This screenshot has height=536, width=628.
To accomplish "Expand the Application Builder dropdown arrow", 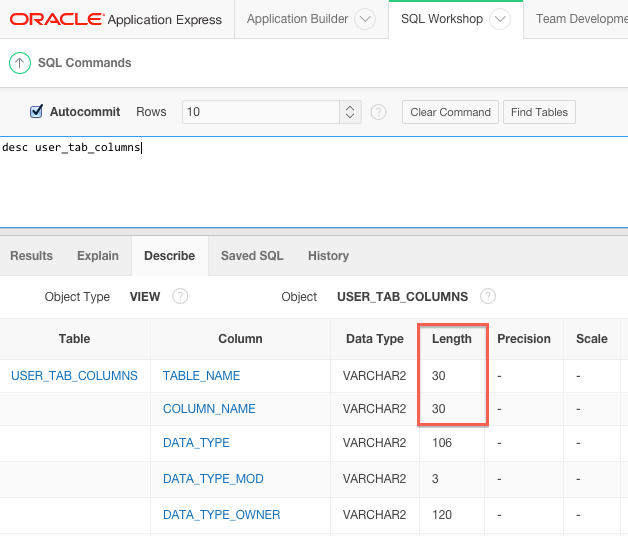I will pyautogui.click(x=365, y=19).
